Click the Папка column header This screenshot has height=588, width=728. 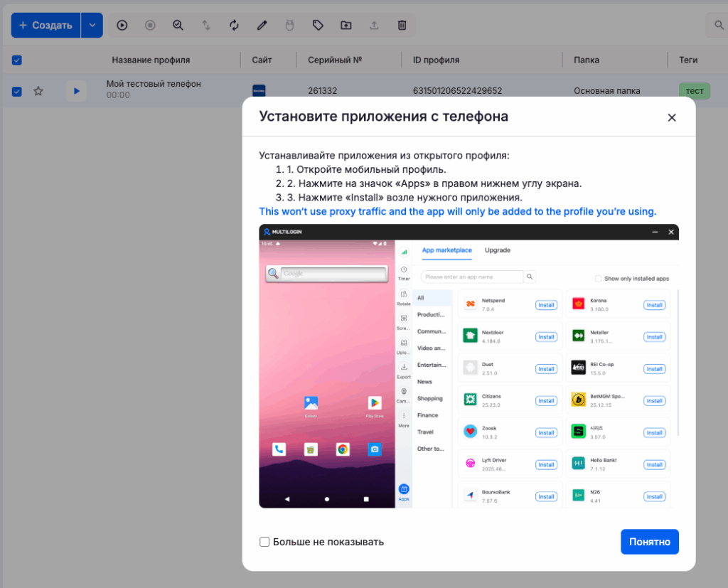[587, 60]
